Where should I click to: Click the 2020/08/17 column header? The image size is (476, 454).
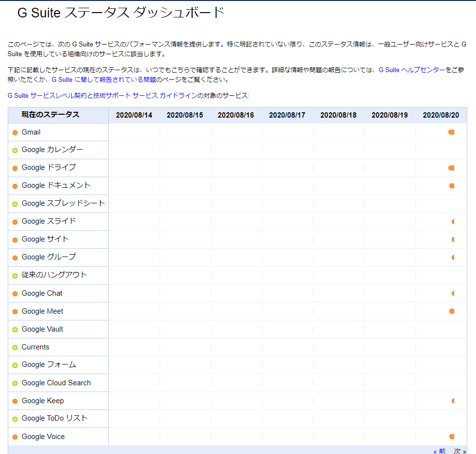pos(287,115)
